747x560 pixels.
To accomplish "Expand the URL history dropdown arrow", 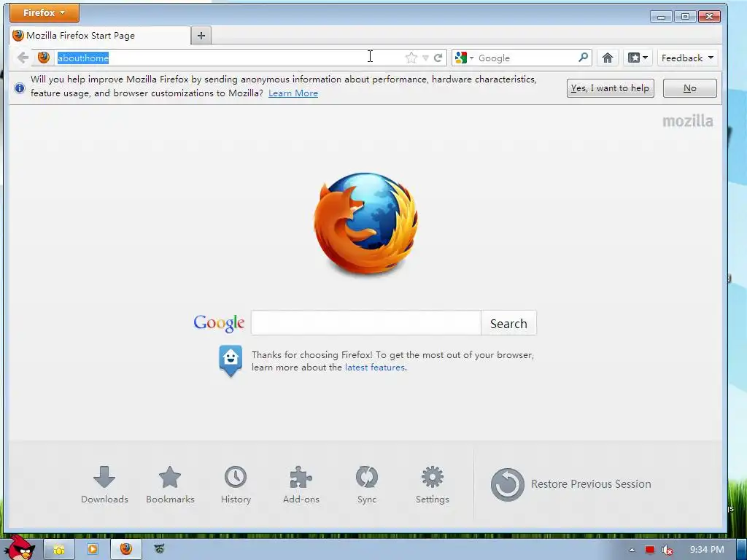I will (425, 58).
